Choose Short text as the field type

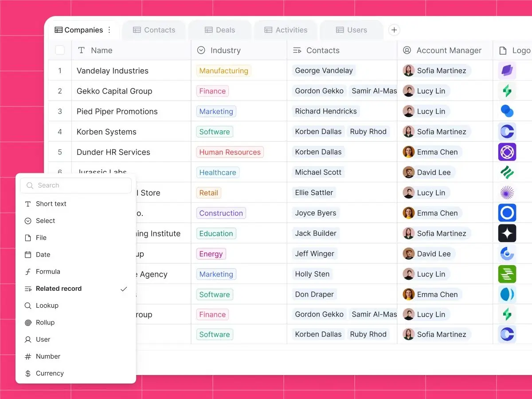pyautogui.click(x=51, y=203)
